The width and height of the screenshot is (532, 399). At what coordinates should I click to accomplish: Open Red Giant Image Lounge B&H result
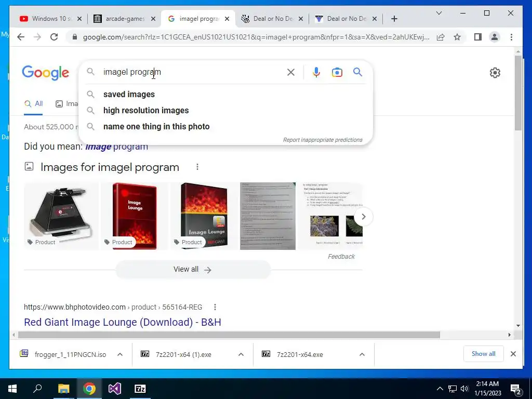(123, 322)
